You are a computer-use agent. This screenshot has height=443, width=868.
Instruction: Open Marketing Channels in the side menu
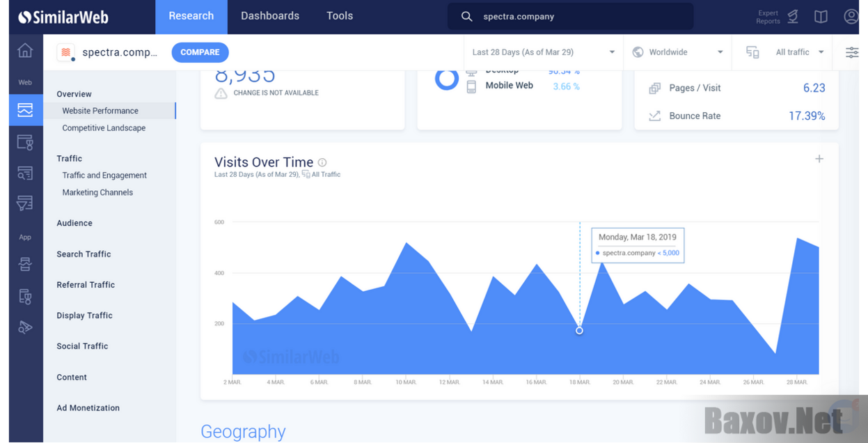pos(97,193)
